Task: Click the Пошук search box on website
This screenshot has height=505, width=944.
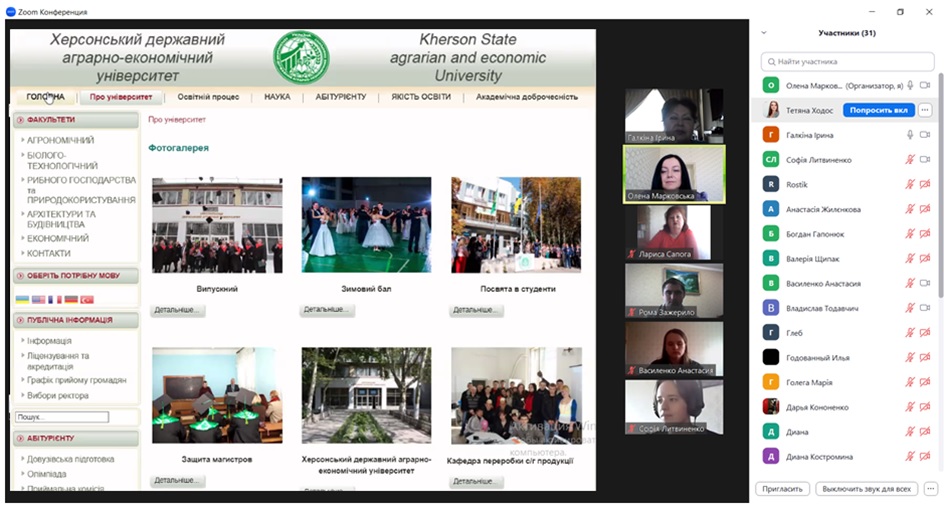Action: (x=62, y=417)
